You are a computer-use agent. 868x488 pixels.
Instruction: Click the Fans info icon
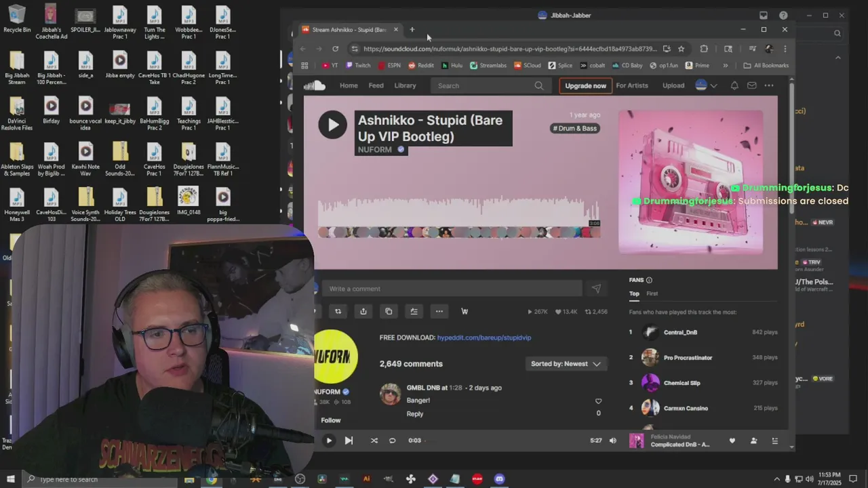[x=649, y=280]
